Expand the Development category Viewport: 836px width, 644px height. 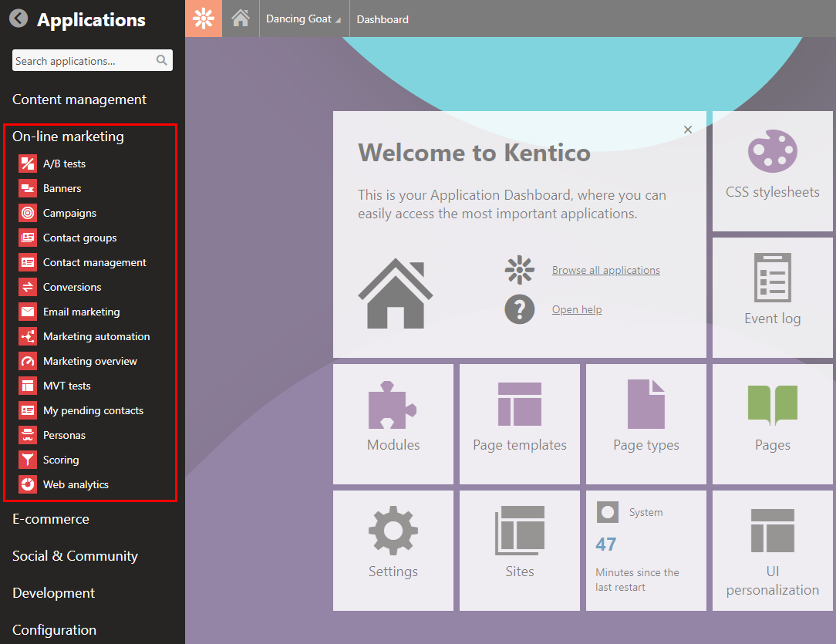coord(53,593)
